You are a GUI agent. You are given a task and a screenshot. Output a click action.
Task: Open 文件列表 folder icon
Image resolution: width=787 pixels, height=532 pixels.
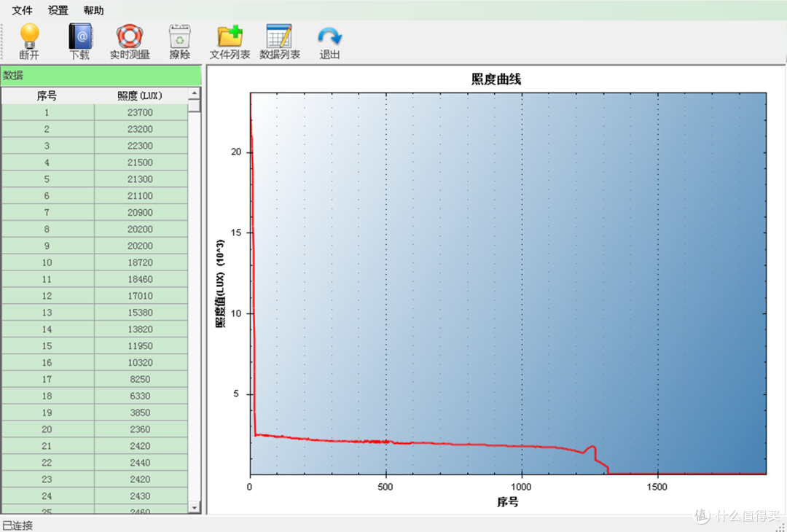[230, 36]
